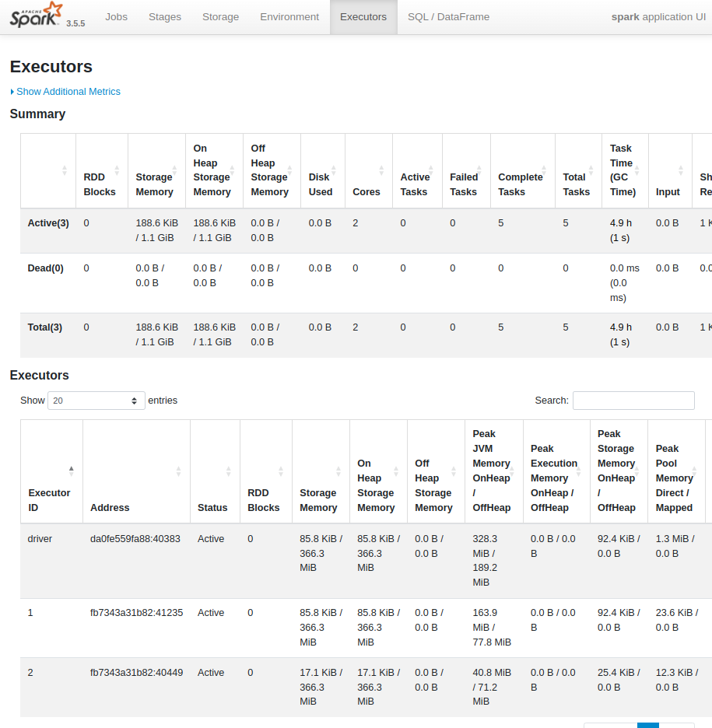Sort executors table by Storage Memory
The width and height of the screenshot is (712, 728).
click(x=321, y=471)
